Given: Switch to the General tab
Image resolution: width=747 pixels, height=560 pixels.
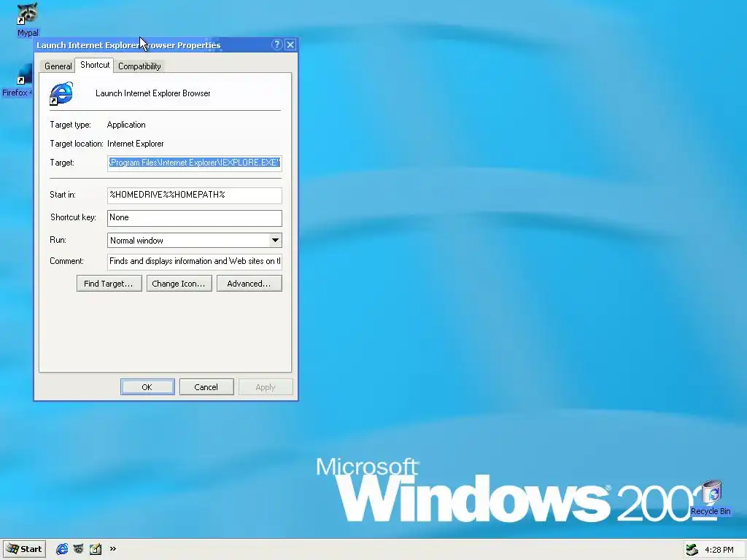Looking at the screenshot, I should pyautogui.click(x=58, y=66).
